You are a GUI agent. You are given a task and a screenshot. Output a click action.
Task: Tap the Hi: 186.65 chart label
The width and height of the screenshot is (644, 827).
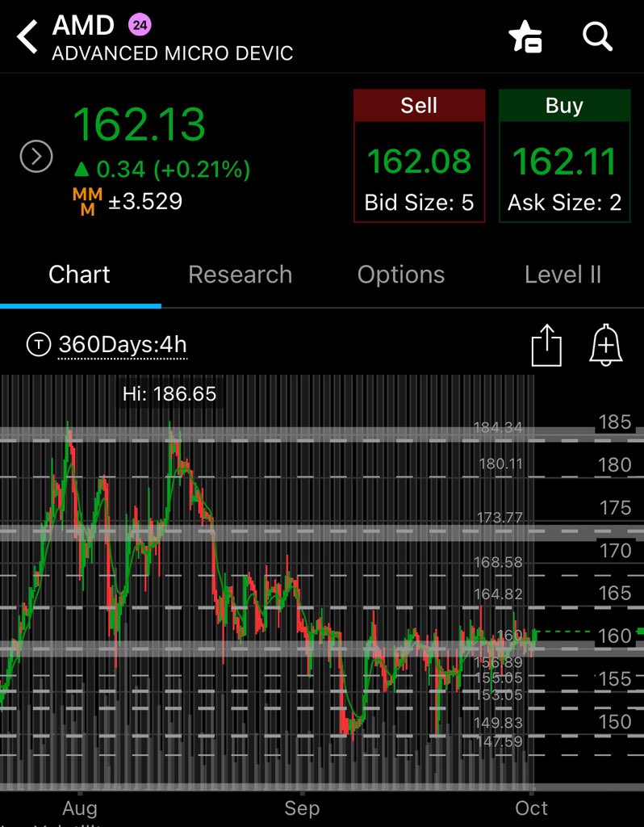pos(169,394)
